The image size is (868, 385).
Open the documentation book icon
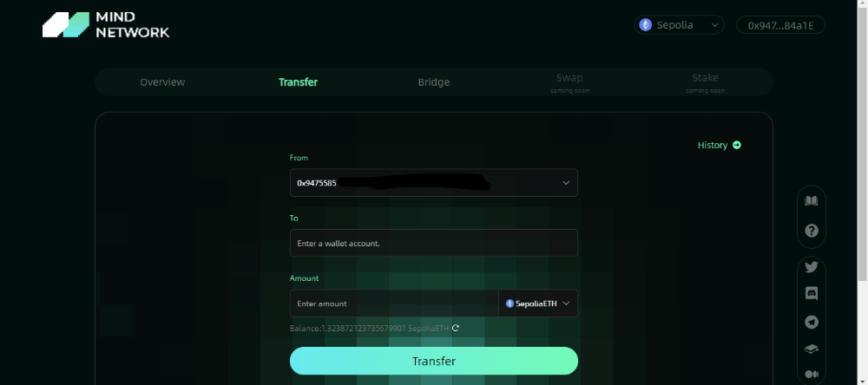[811, 201]
